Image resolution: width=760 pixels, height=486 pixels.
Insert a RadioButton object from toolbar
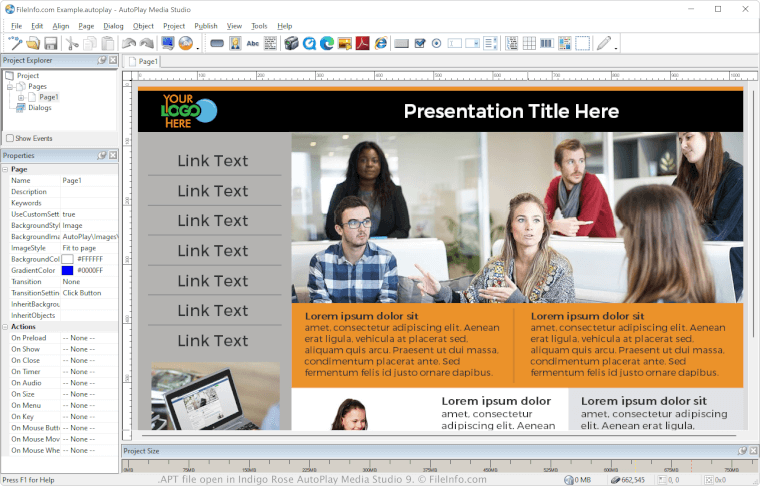coord(437,43)
